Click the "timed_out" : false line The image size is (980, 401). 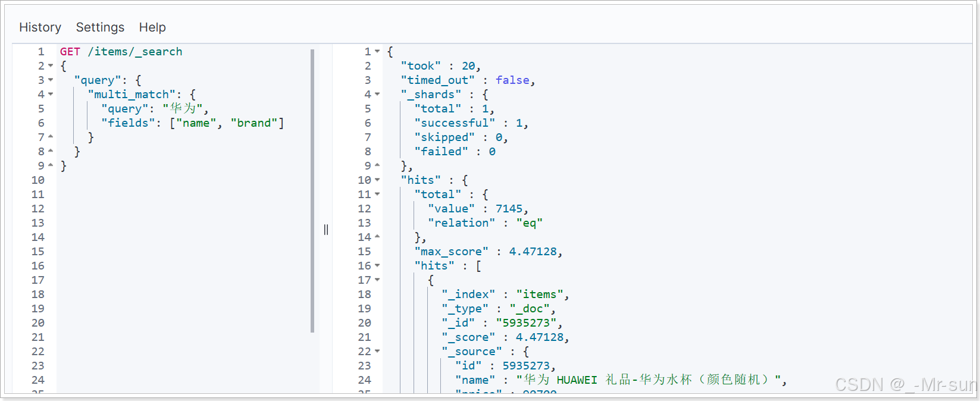468,80
